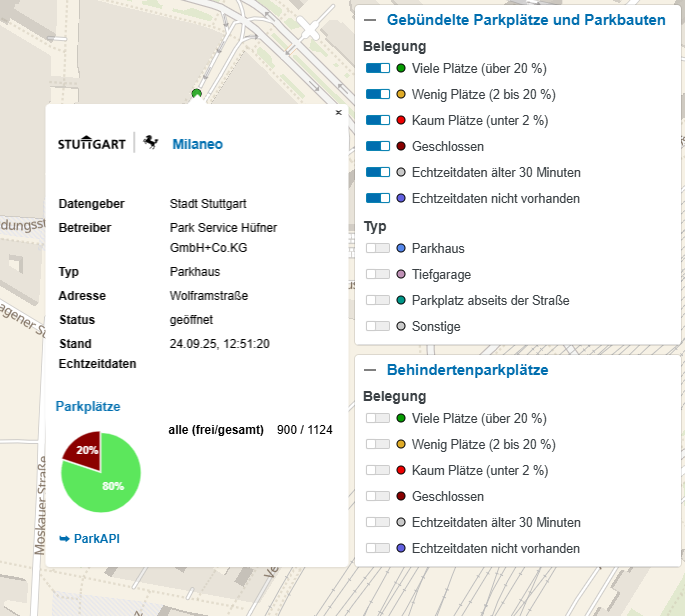Click the green parking marker on the map
The image size is (685, 616).
(x=196, y=94)
